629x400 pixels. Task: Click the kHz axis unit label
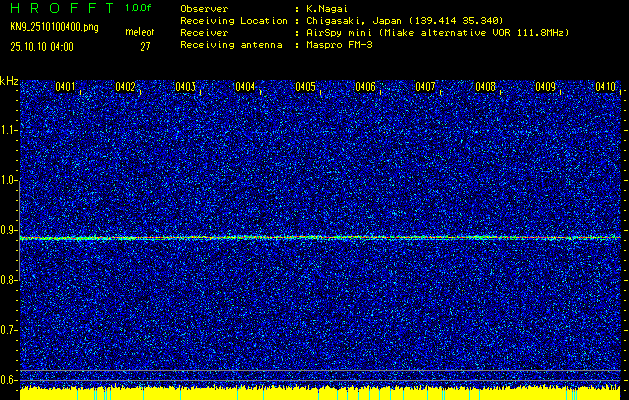[9, 80]
